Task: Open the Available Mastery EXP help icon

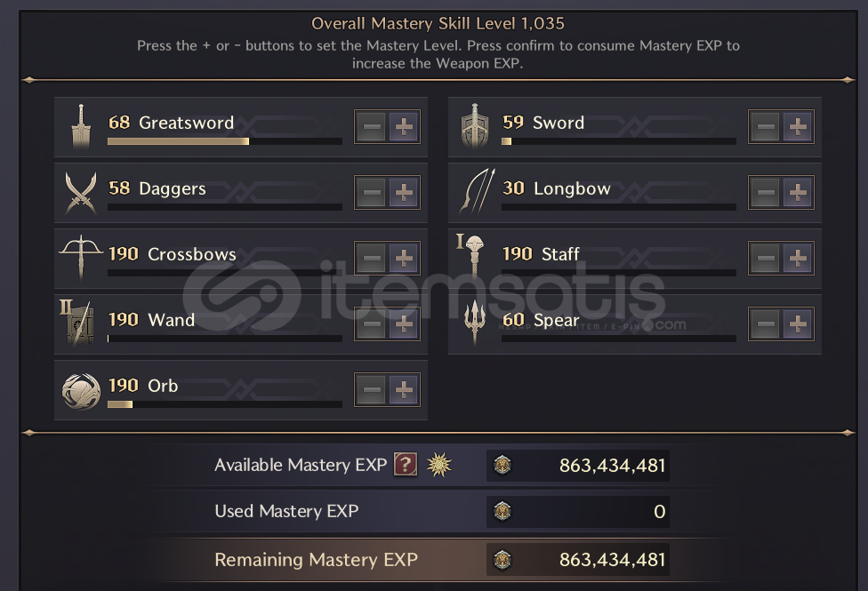Action: point(406,464)
